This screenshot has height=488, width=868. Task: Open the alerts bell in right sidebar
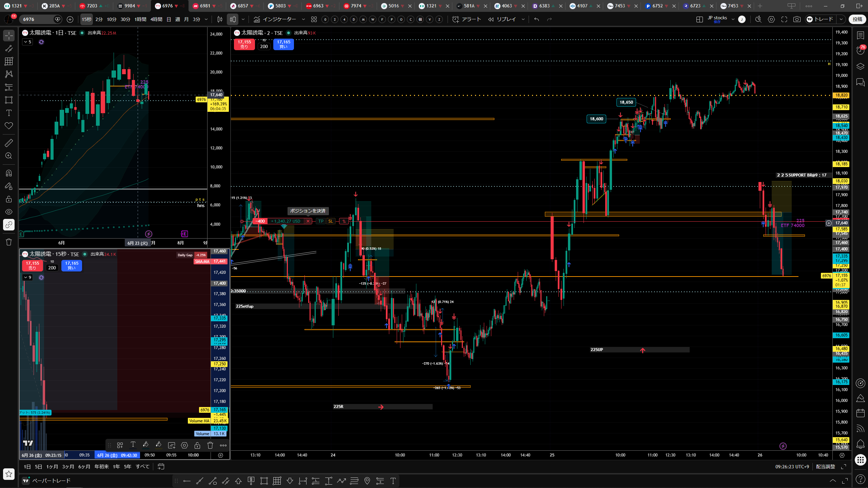(860, 444)
